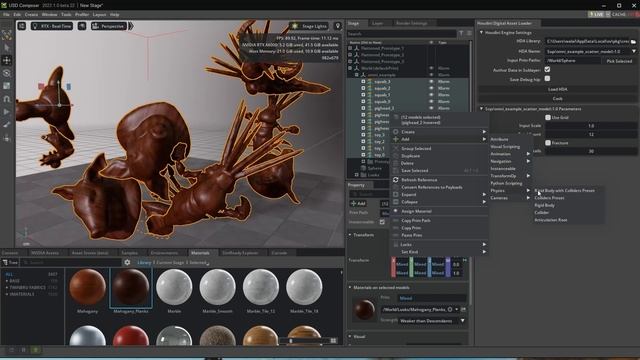Image resolution: width=640 pixels, height=360 pixels.
Task: Open the Create menu in menu bar
Action: tap(31, 14)
